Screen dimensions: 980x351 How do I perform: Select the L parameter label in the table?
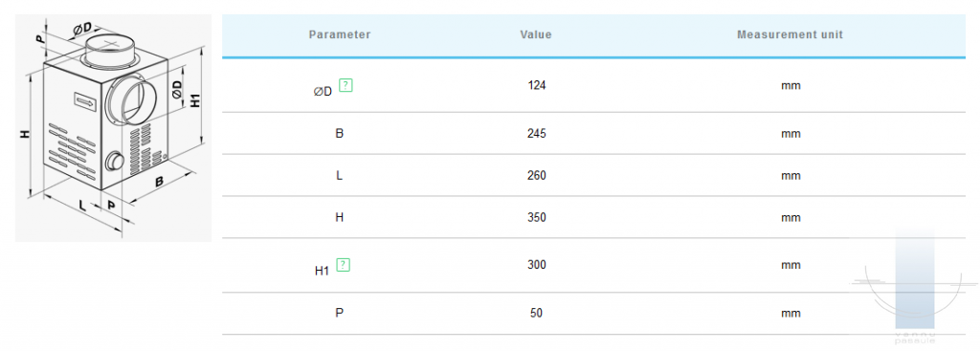(x=340, y=176)
